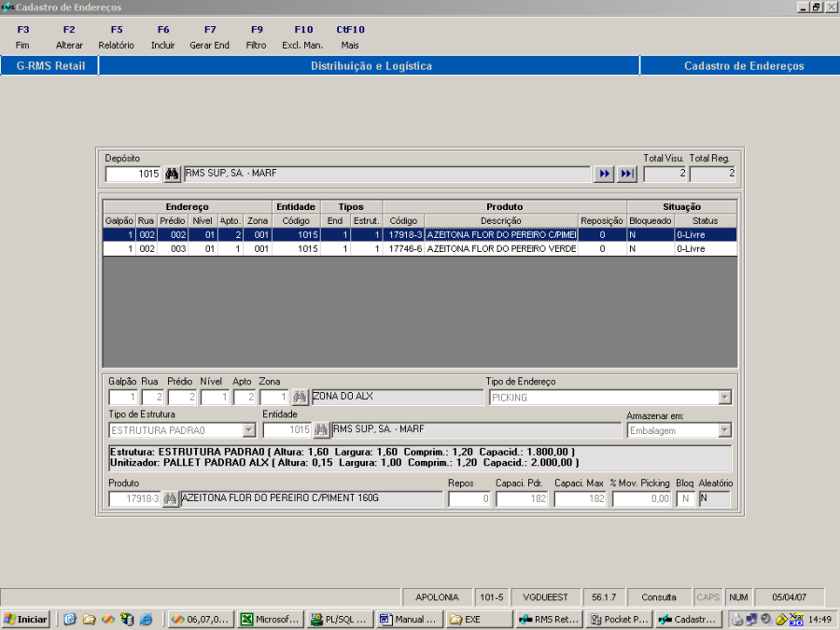Select F3 Fim function key

(22, 37)
